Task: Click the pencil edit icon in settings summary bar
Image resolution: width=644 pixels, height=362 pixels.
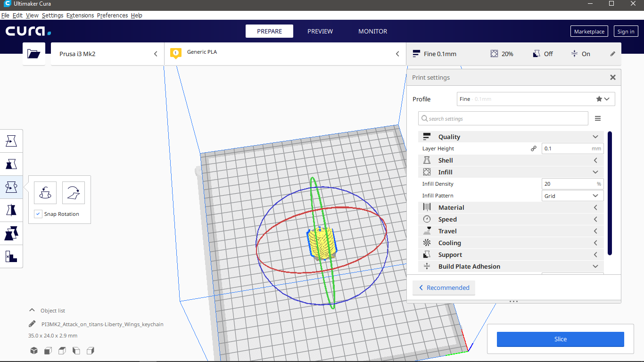Action: pos(613,54)
